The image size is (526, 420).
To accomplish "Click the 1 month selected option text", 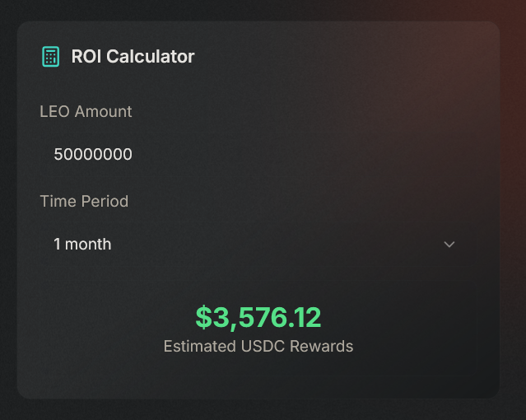I will (82, 244).
